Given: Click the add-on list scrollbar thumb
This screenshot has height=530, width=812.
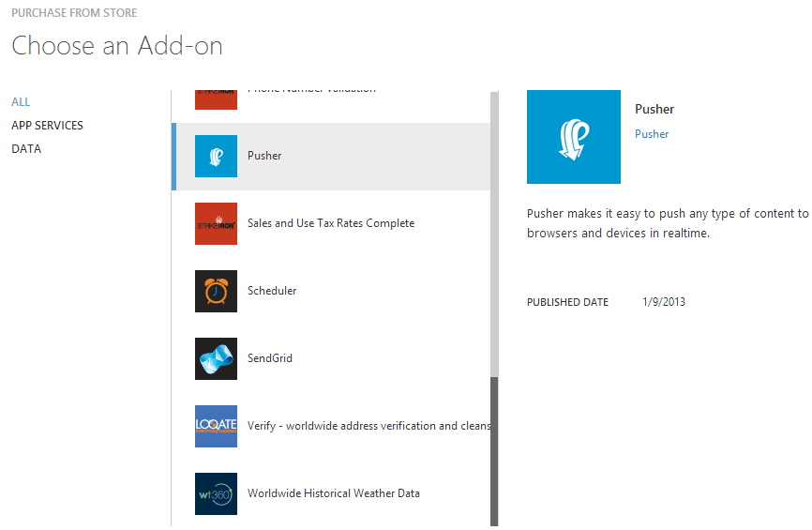Looking at the screenshot, I should pos(494,451).
